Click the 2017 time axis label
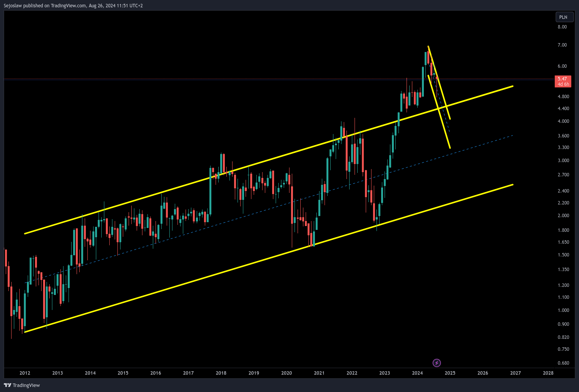The width and height of the screenshot is (579, 392). [188, 373]
